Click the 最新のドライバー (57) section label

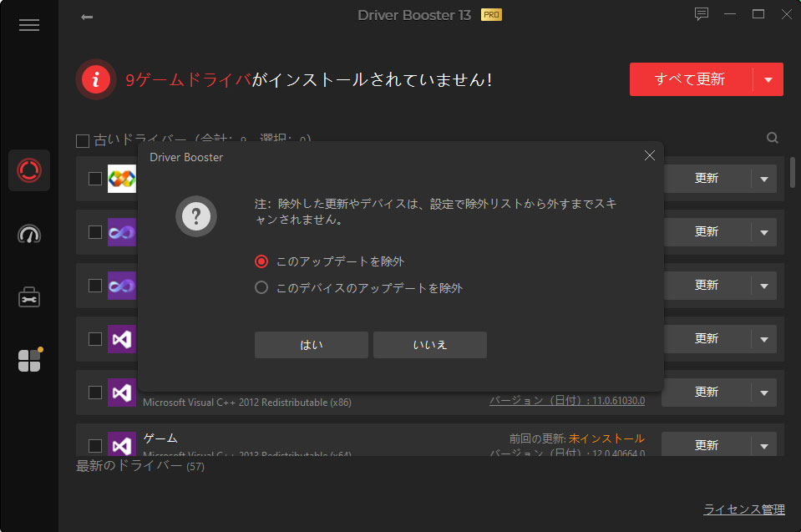140,466
